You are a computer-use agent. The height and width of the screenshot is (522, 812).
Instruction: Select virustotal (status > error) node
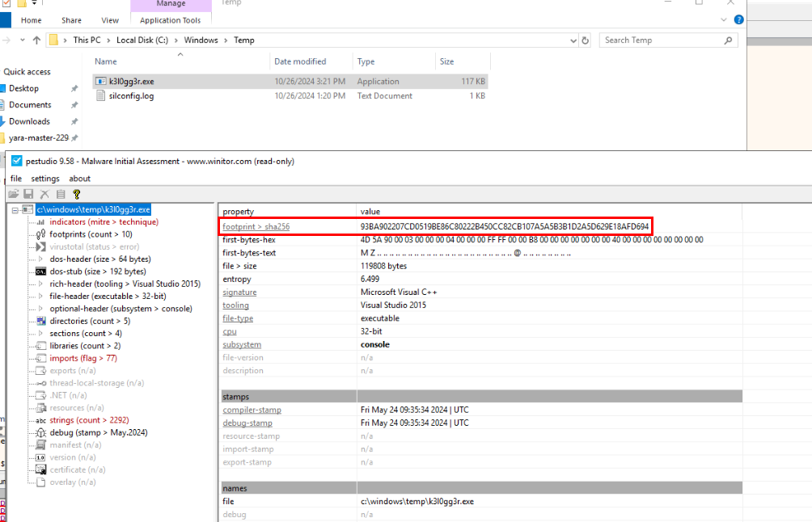point(94,246)
